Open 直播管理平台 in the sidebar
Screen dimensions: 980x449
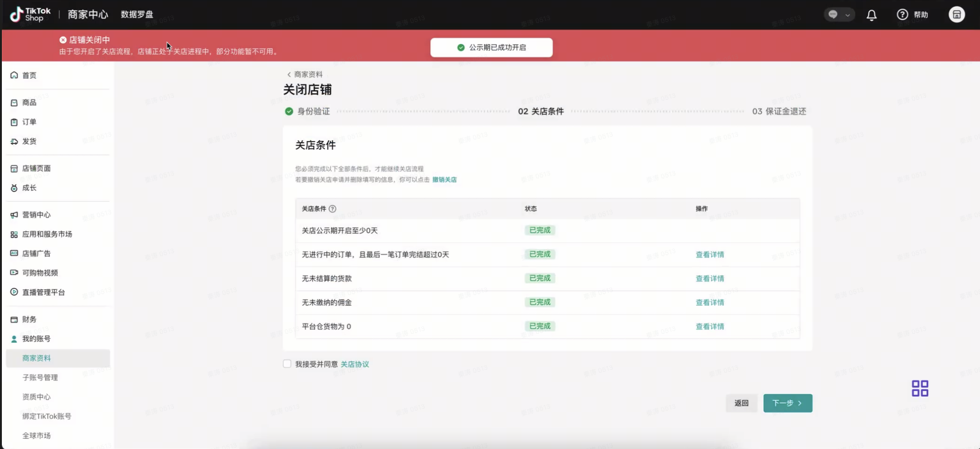[43, 292]
